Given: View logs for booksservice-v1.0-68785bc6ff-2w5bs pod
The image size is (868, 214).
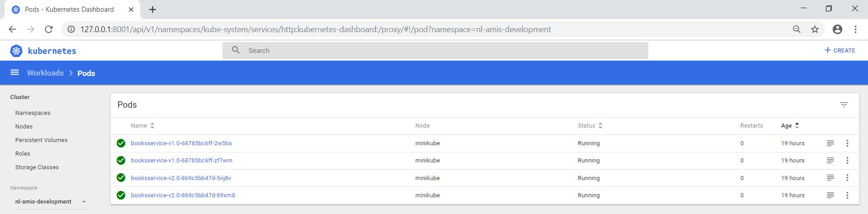Looking at the screenshot, I should [830, 143].
